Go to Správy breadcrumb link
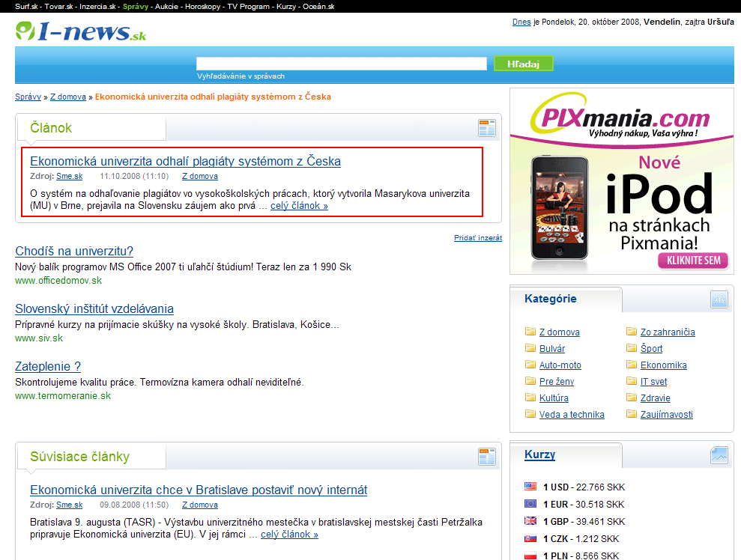This screenshot has height=560, width=741. (x=28, y=97)
